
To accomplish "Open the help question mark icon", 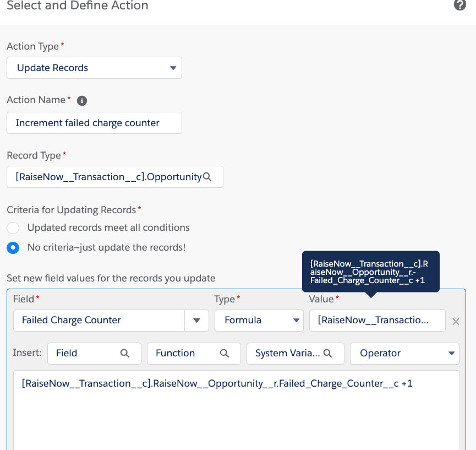I will pyautogui.click(x=459, y=4).
